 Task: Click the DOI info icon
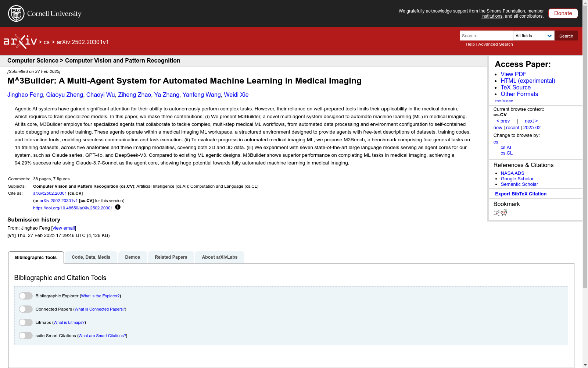118,207
